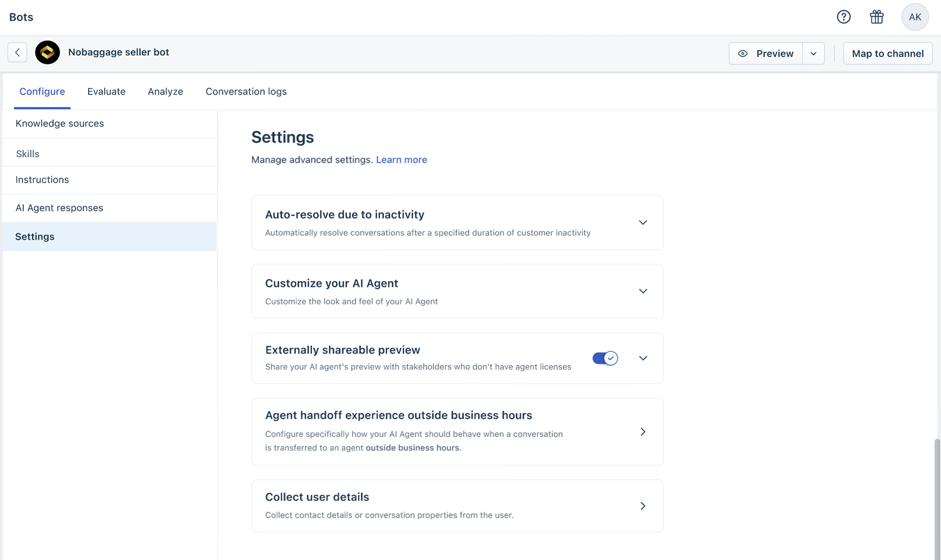Viewport: 941px width, 560px height.
Task: Click the Nobaggage seller bot logo
Action: (x=47, y=52)
